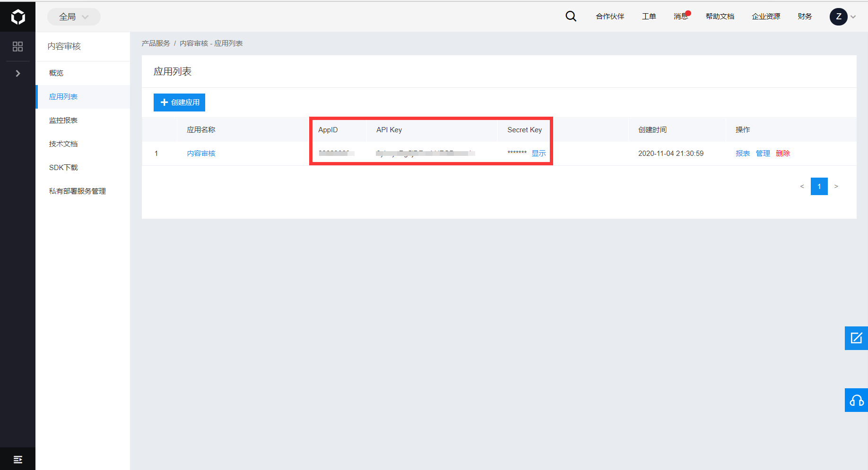Viewport: 868px width, 470px height.
Task: Select 监控报表 in sidebar
Action: click(x=83, y=120)
